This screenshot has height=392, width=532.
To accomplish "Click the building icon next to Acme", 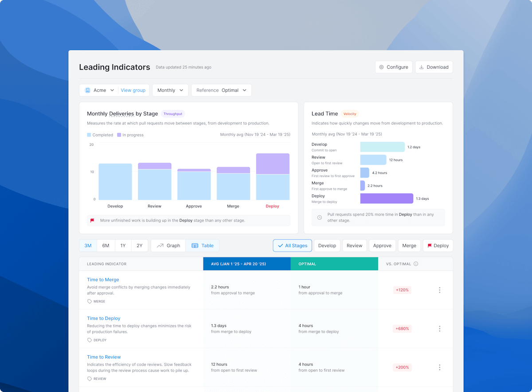I will (x=88, y=90).
